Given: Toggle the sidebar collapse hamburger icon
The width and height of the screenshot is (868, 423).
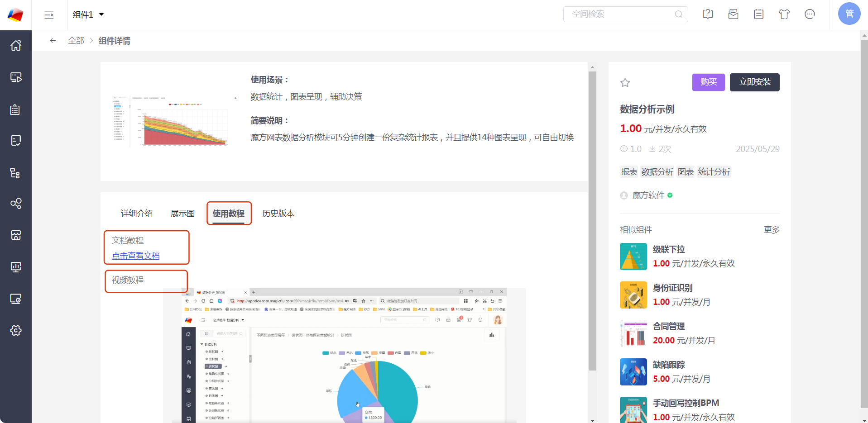Looking at the screenshot, I should [x=49, y=15].
